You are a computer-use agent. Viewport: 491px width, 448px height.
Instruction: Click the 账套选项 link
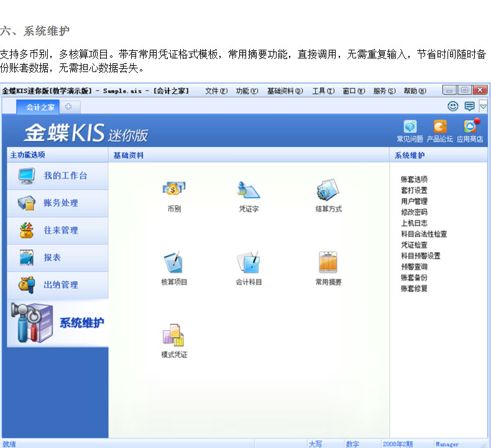414,180
